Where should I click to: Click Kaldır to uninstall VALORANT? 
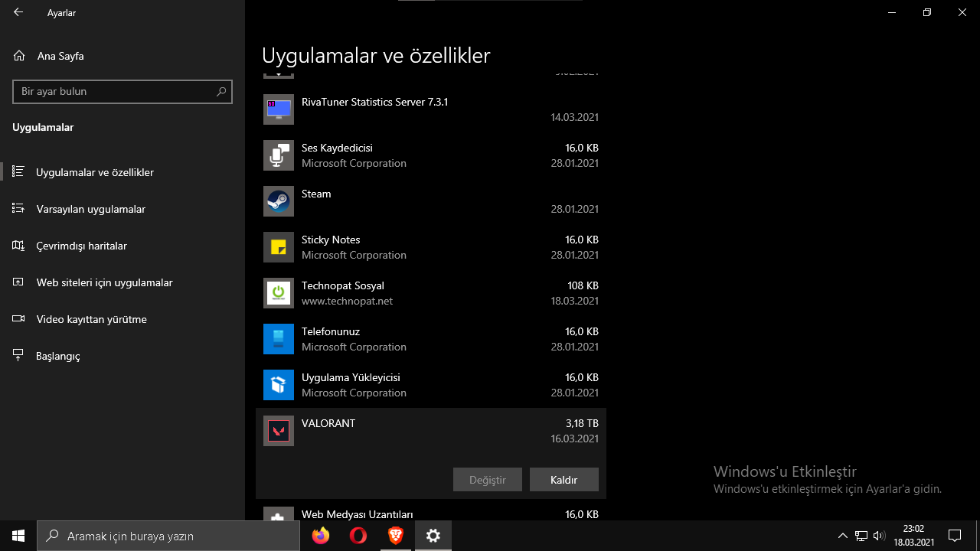(564, 480)
